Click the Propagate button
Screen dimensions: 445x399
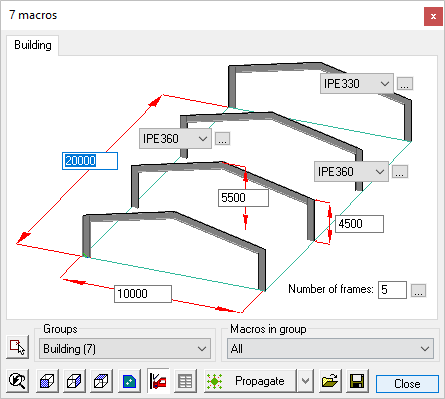[x=250, y=381]
